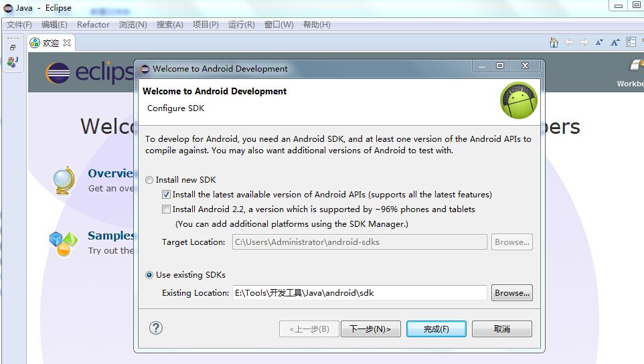The image size is (644, 364).
Task: Click the Target Location path field
Action: (x=359, y=242)
